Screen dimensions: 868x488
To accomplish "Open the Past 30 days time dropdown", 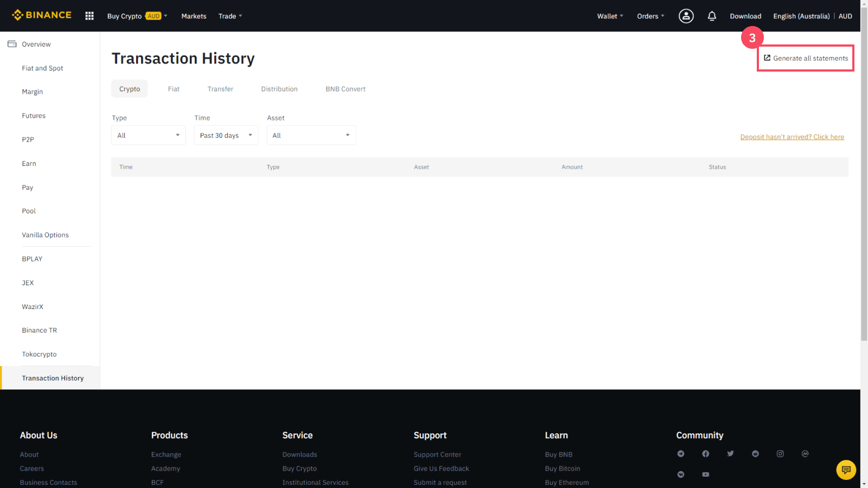I will point(226,135).
